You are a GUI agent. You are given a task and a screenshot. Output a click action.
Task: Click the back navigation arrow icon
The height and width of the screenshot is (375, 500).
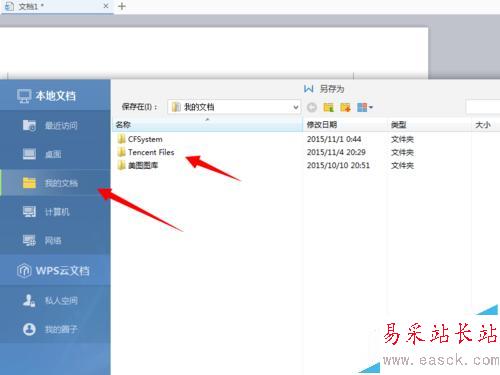[312, 107]
